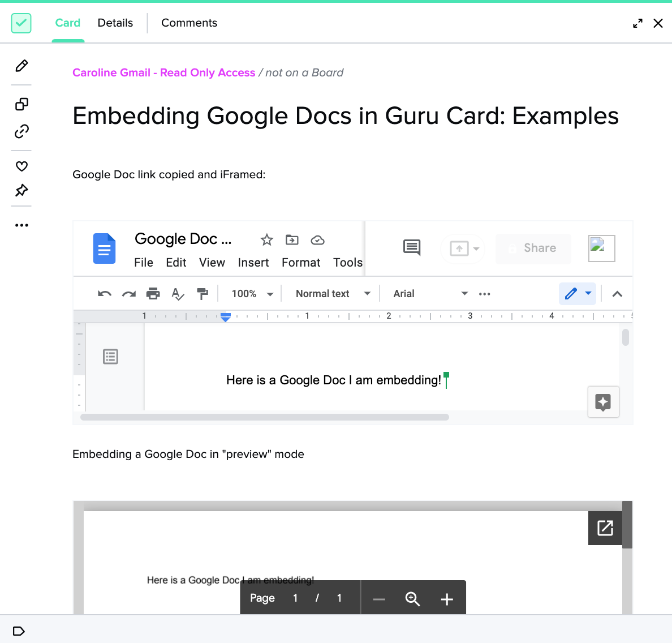Click 'Google Doc link copied and iFramed:' text

click(x=169, y=174)
